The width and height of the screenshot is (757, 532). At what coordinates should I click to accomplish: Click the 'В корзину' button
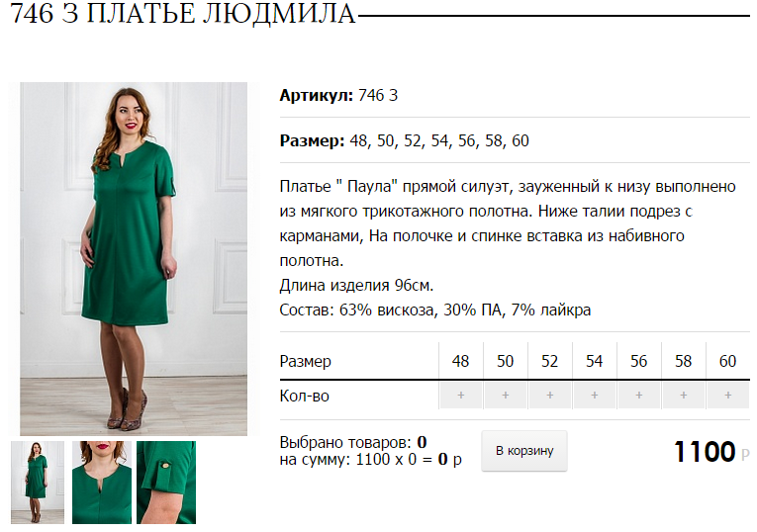point(524,451)
